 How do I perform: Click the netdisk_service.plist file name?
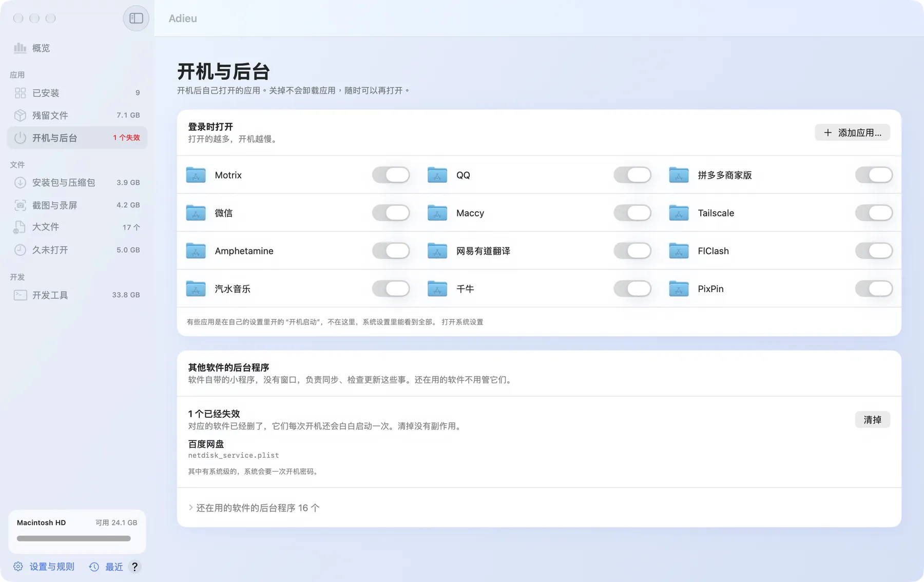click(234, 455)
